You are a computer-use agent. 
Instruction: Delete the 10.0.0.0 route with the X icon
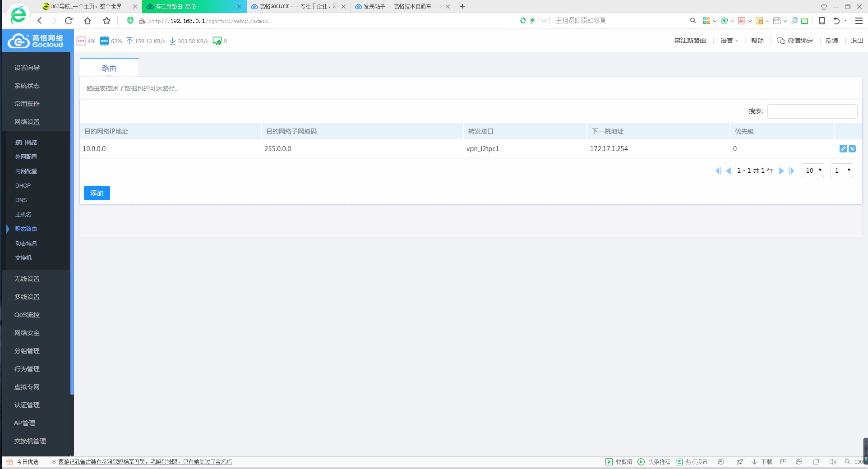(852, 149)
